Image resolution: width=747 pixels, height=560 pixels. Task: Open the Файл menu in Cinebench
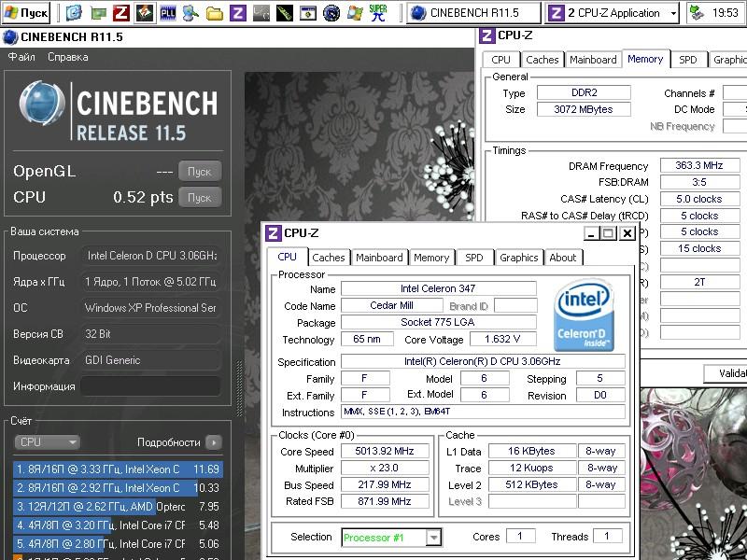pyautogui.click(x=21, y=57)
